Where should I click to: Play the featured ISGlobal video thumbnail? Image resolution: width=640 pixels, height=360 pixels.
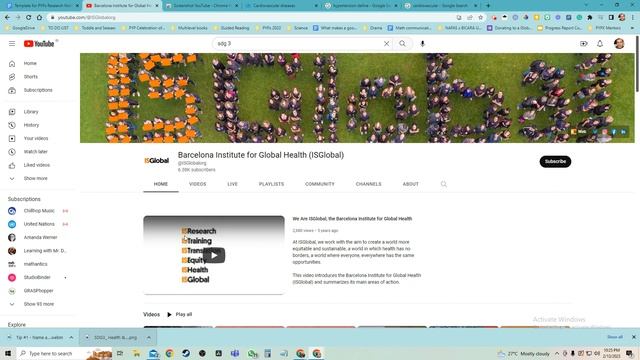click(x=214, y=255)
